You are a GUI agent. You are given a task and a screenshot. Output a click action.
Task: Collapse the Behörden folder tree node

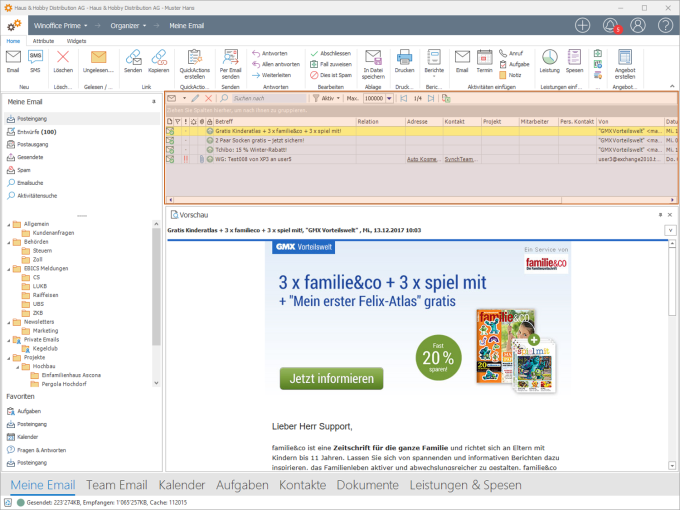click(x=9, y=242)
